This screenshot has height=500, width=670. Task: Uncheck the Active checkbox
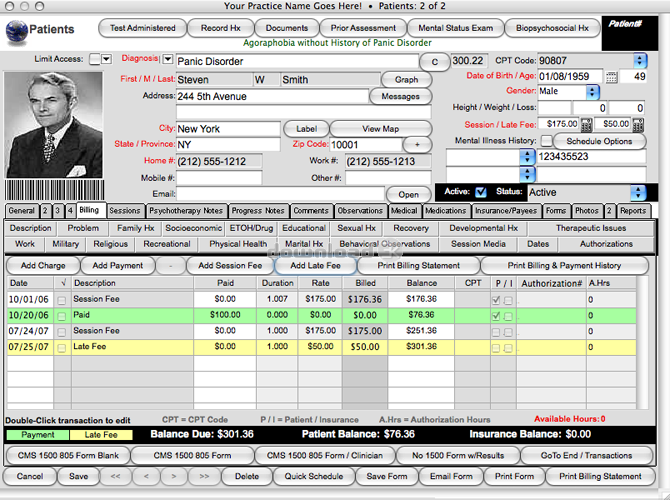tap(481, 192)
